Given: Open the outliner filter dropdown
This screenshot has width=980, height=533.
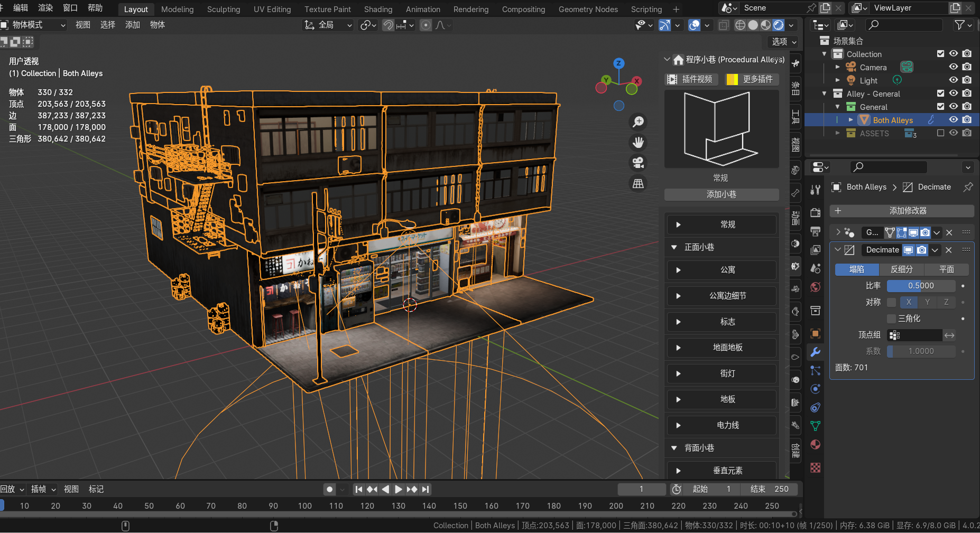Looking at the screenshot, I should (x=963, y=25).
